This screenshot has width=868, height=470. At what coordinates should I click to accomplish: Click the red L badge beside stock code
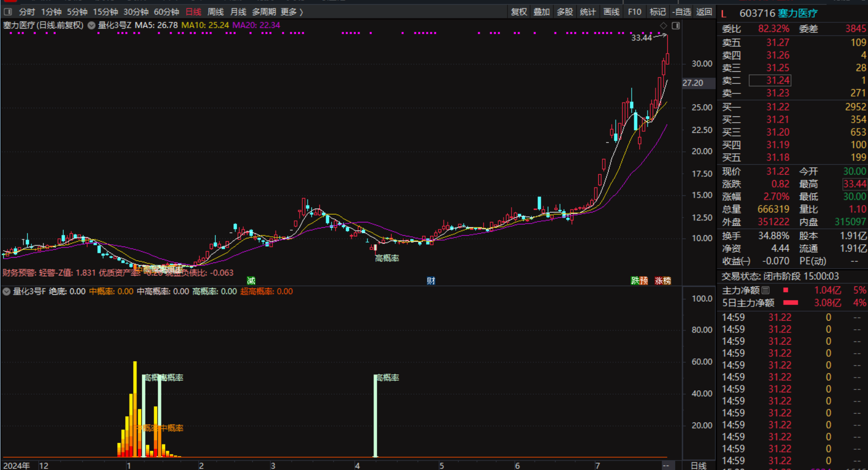pyautogui.click(x=724, y=14)
